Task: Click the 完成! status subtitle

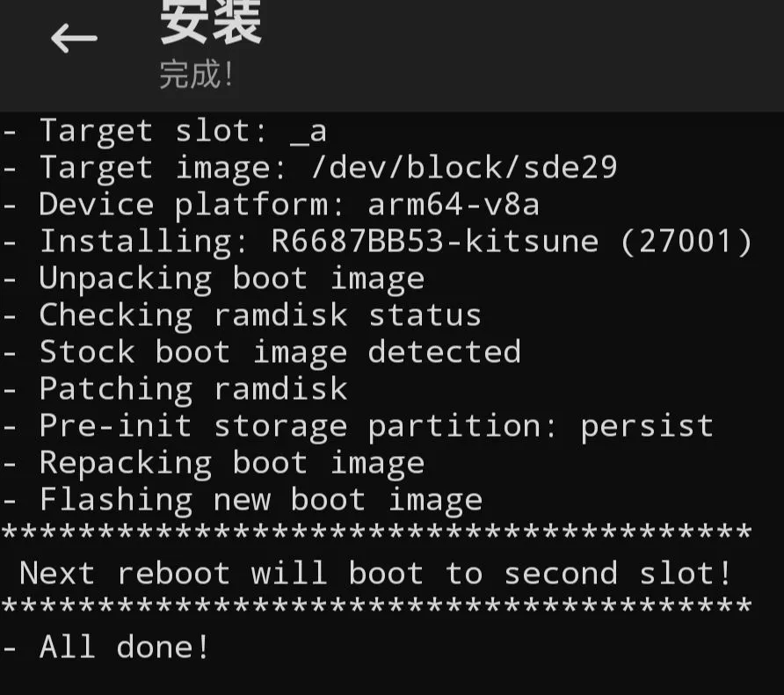Action: click(x=197, y=75)
